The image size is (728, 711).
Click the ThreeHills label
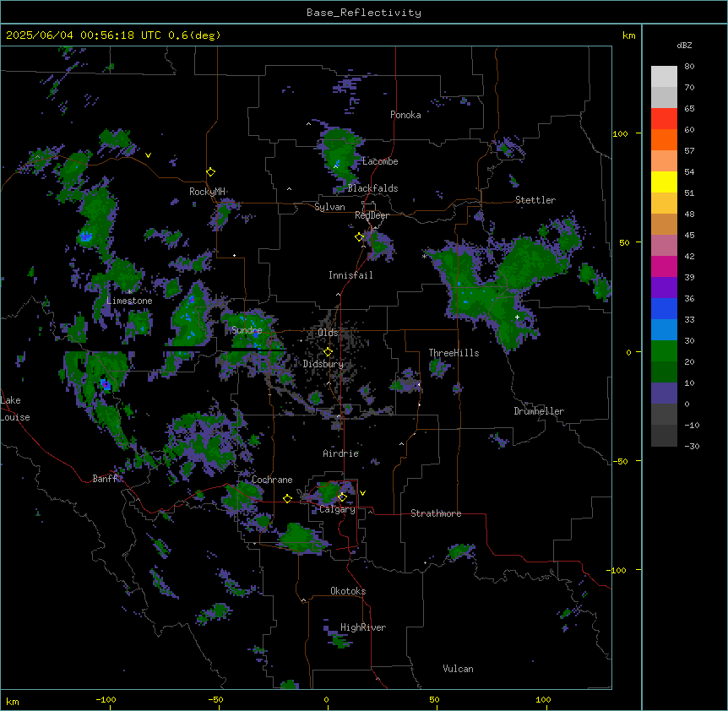[x=454, y=353]
